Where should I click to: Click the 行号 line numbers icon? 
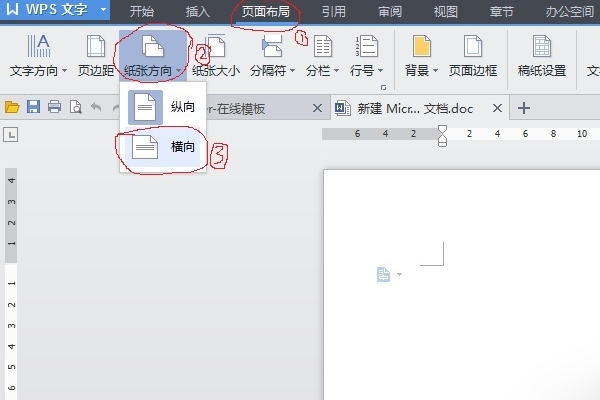(367, 46)
